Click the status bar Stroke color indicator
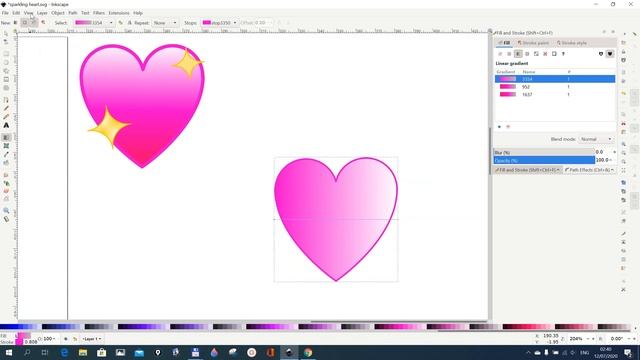Viewport: 640px width, 360px height. point(19,342)
